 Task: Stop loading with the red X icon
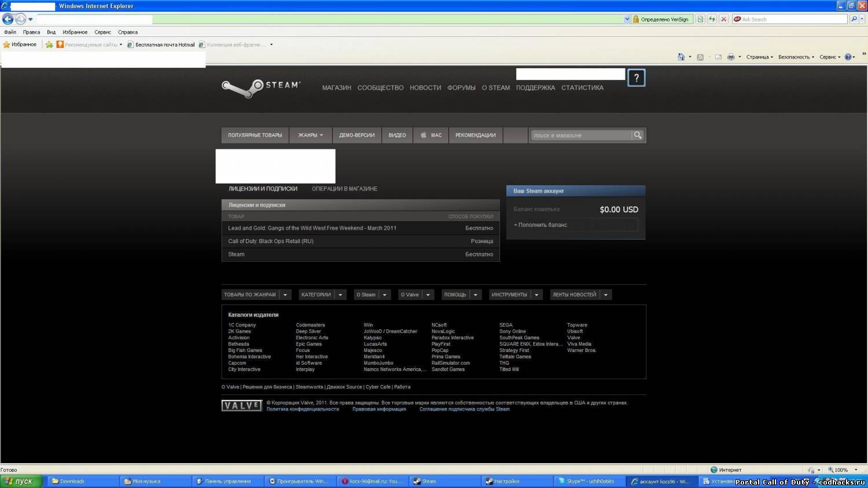coord(723,19)
